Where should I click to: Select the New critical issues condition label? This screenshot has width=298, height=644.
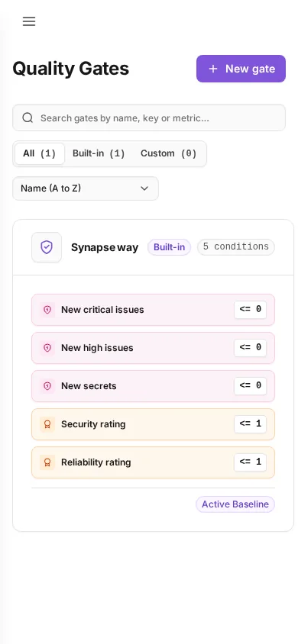coord(102,310)
